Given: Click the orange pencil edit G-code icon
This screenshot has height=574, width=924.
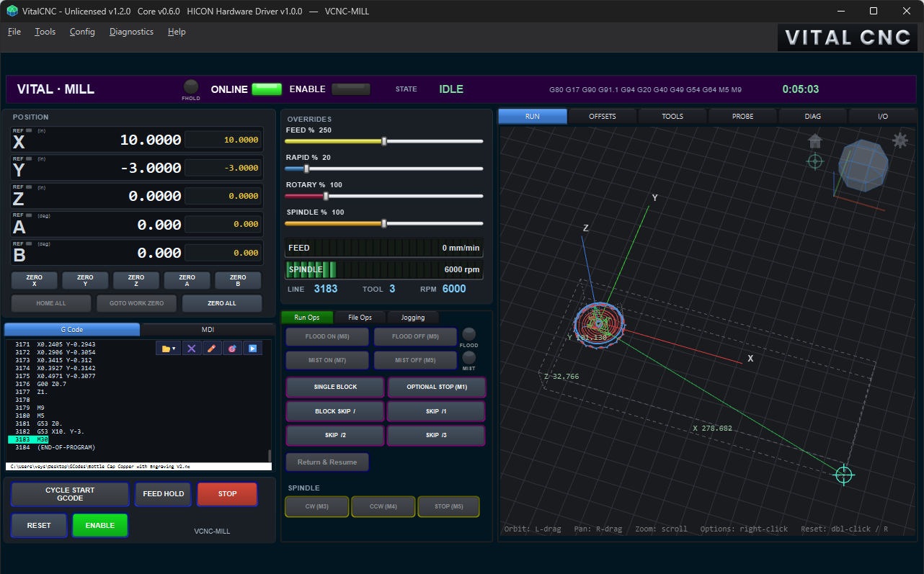Looking at the screenshot, I should tap(211, 349).
